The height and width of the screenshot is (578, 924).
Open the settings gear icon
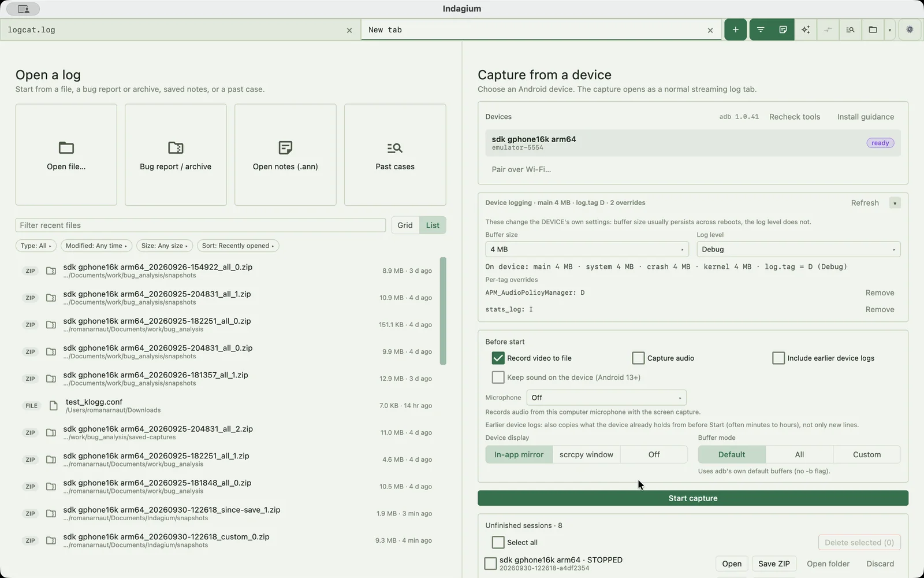[910, 29]
